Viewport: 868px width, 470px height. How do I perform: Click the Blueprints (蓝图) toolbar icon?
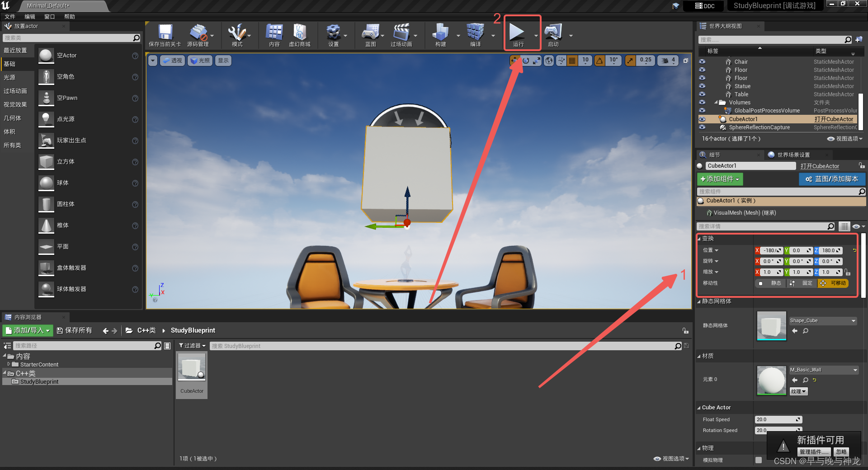point(371,35)
